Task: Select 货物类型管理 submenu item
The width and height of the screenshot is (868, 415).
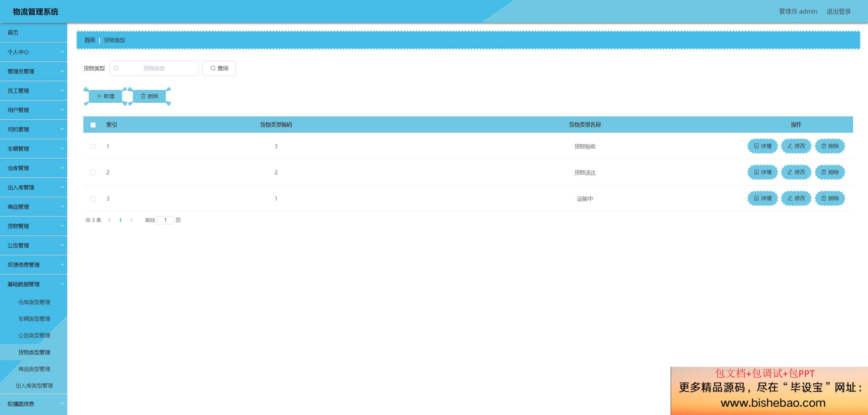Action: tap(34, 352)
